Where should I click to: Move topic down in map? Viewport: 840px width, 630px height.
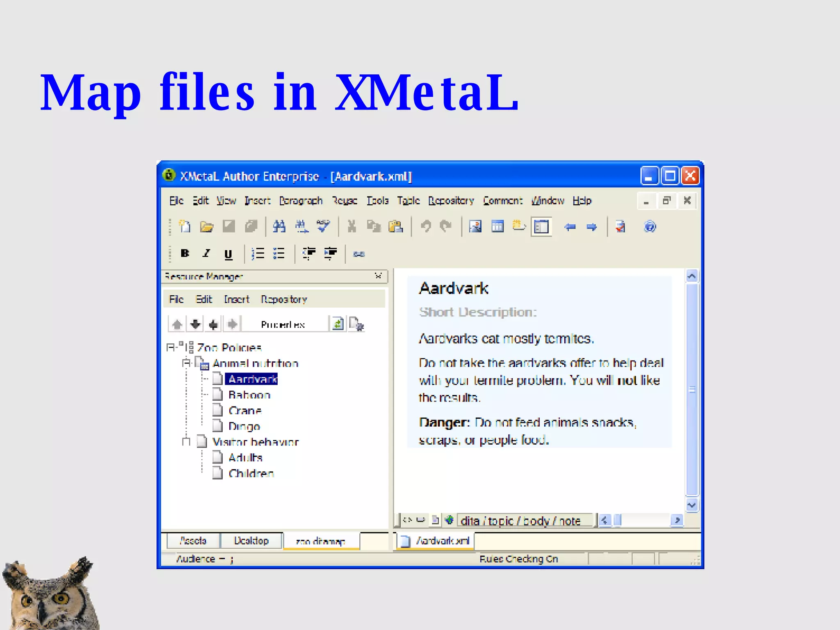195,324
